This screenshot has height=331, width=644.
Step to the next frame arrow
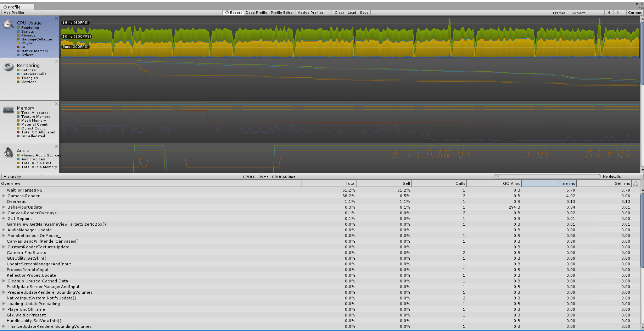618,13
